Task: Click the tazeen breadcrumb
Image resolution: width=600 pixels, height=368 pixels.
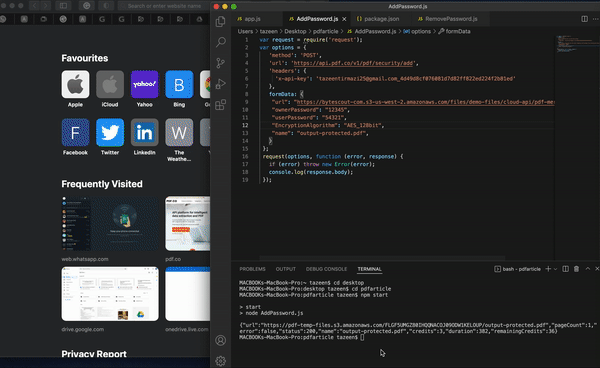Action: (269, 31)
